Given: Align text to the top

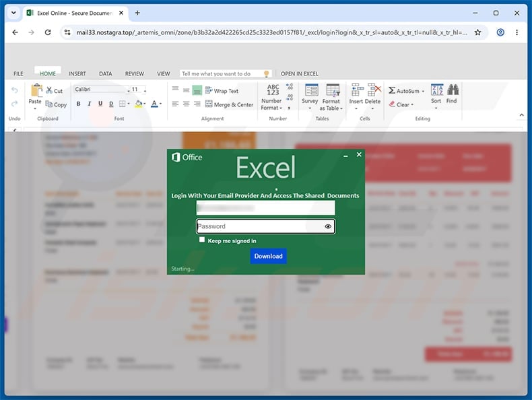Looking at the screenshot, I should click(175, 89).
